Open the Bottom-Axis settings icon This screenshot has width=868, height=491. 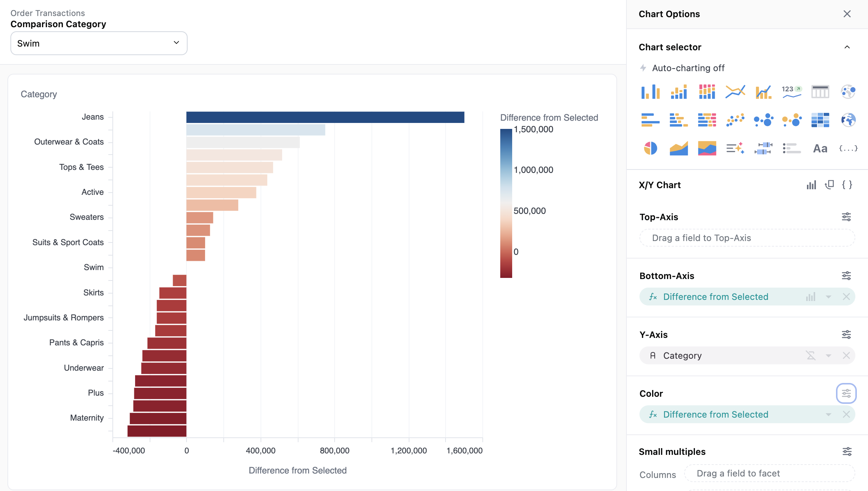(x=846, y=276)
